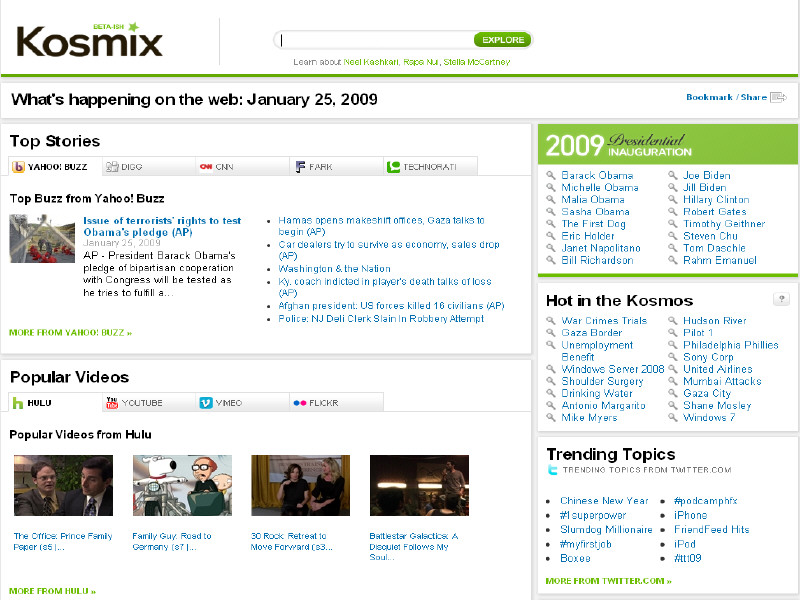The image size is (800, 600).
Task: Open the Family Guy video thumbnail
Action: coord(182,485)
